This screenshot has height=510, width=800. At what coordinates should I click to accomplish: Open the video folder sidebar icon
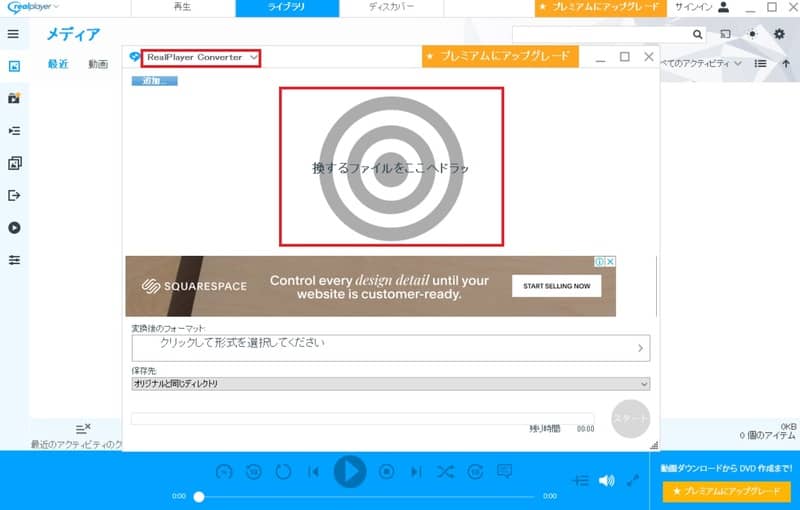(14, 98)
